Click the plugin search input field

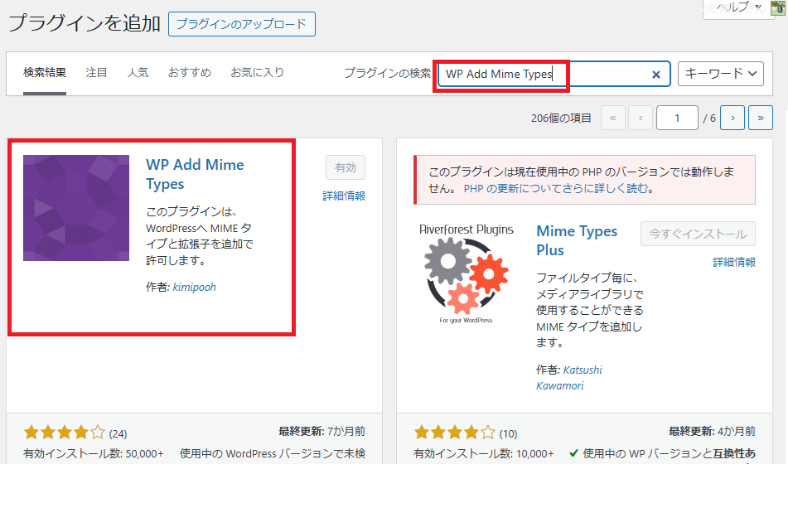click(553, 75)
